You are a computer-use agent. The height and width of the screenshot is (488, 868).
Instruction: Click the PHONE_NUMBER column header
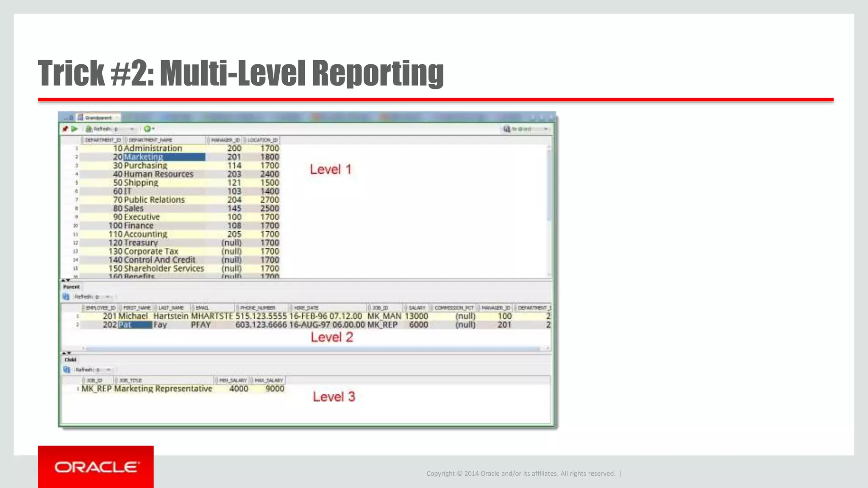262,308
